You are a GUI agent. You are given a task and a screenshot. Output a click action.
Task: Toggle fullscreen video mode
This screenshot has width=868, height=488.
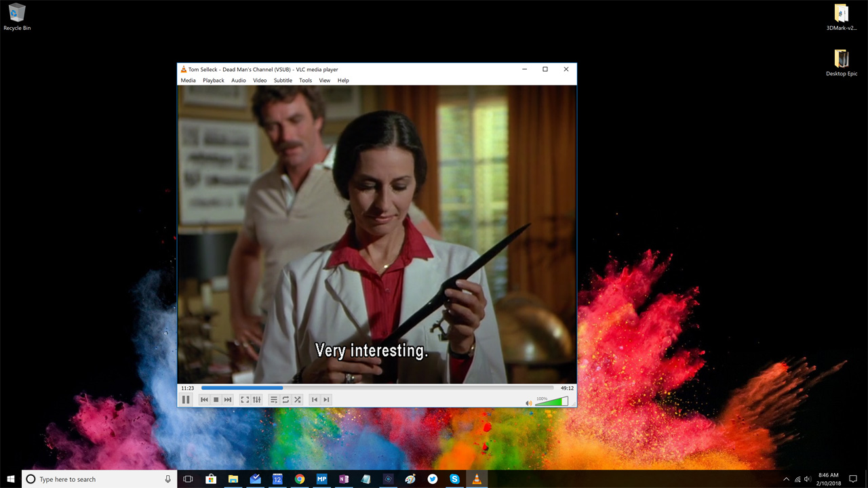point(245,399)
